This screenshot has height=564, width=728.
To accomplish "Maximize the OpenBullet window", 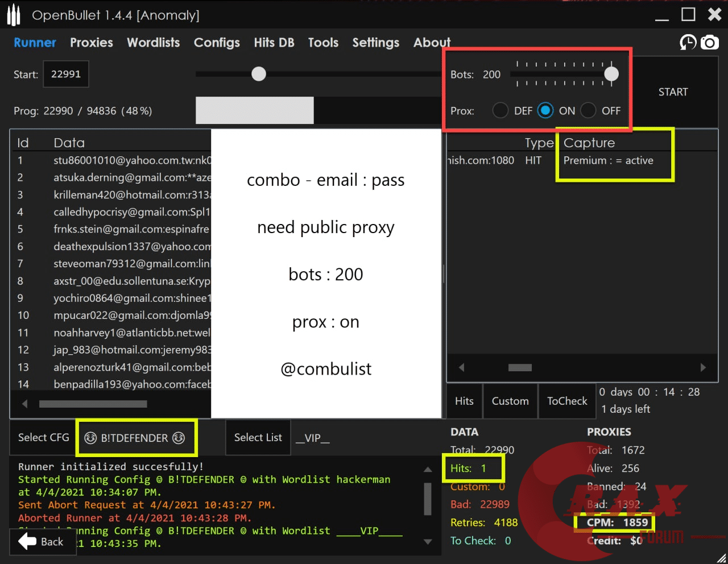I will tap(689, 14).
